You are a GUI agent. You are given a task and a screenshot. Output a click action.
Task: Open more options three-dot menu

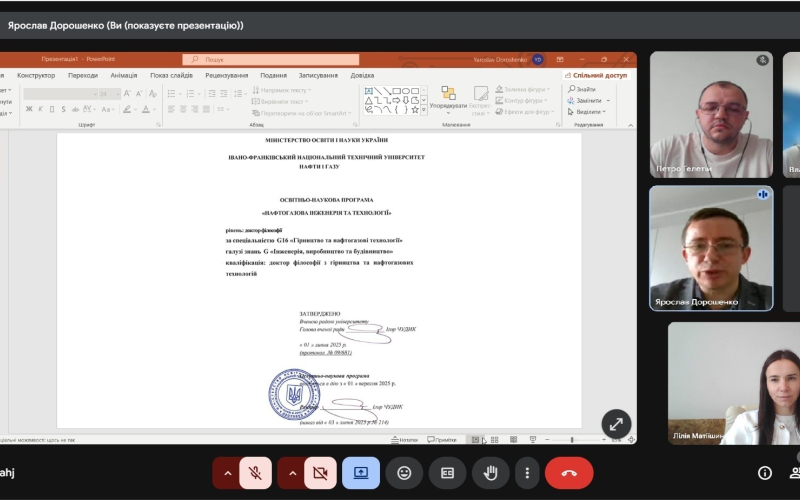pyautogui.click(x=527, y=473)
